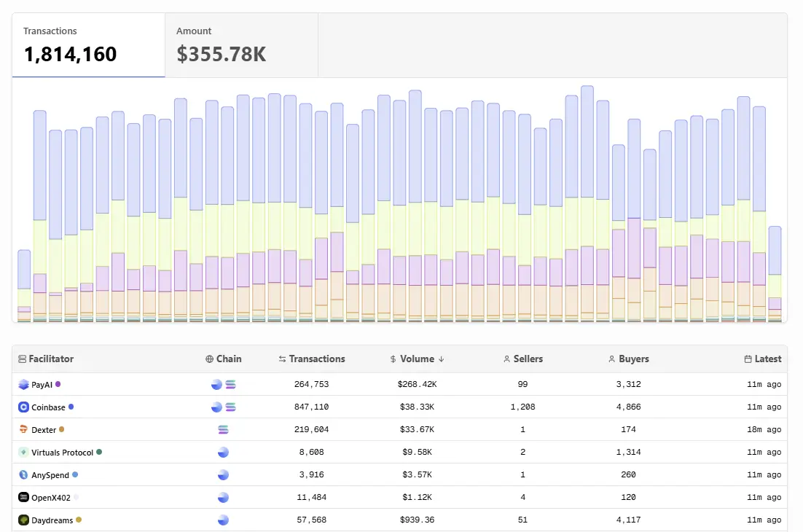Click the Solana chain icon in Dexter row
The height and width of the screenshot is (532, 803).
point(224,430)
